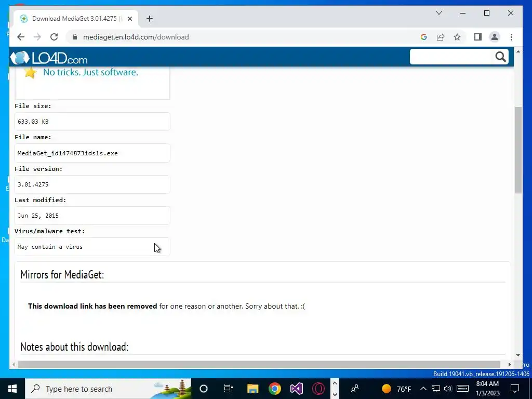
Task: Click the 'Mirrors for MediaGet:' heading
Action: 62,274
